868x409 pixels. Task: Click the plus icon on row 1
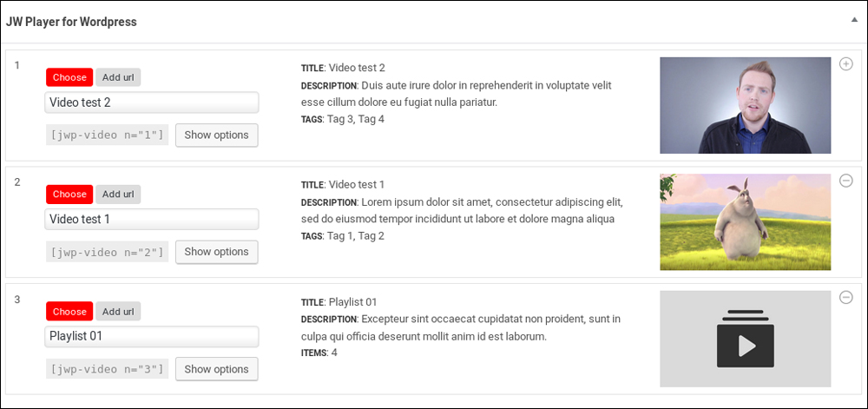pyautogui.click(x=845, y=64)
